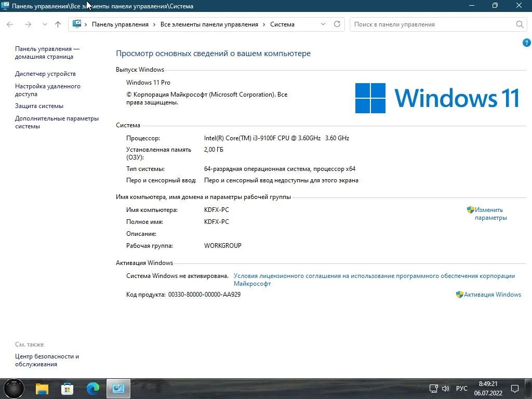Click the forward navigation arrow

[28, 24]
